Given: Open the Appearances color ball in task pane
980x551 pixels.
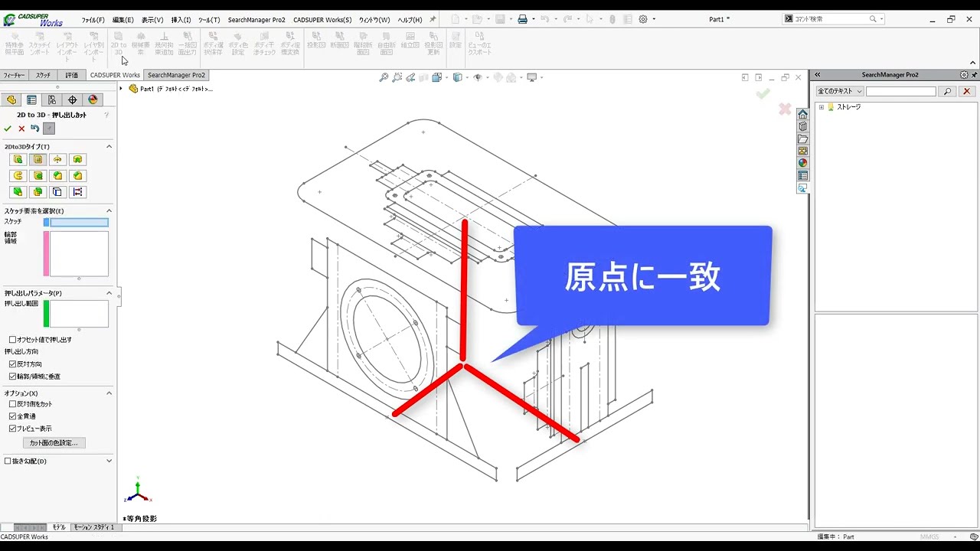Looking at the screenshot, I should tap(802, 162).
